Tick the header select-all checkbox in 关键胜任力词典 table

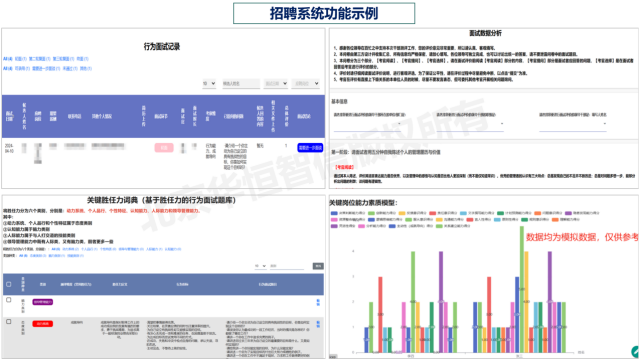(x=9, y=284)
